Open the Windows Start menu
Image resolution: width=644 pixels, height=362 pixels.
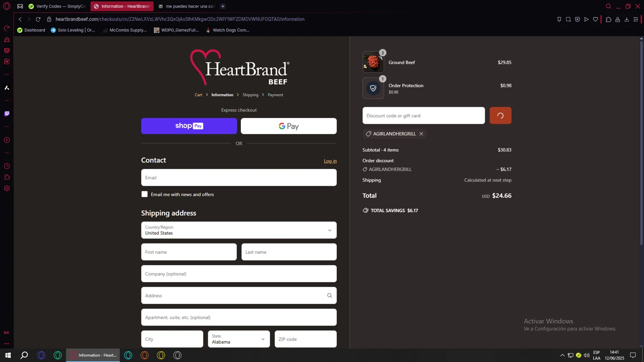coord(8,355)
